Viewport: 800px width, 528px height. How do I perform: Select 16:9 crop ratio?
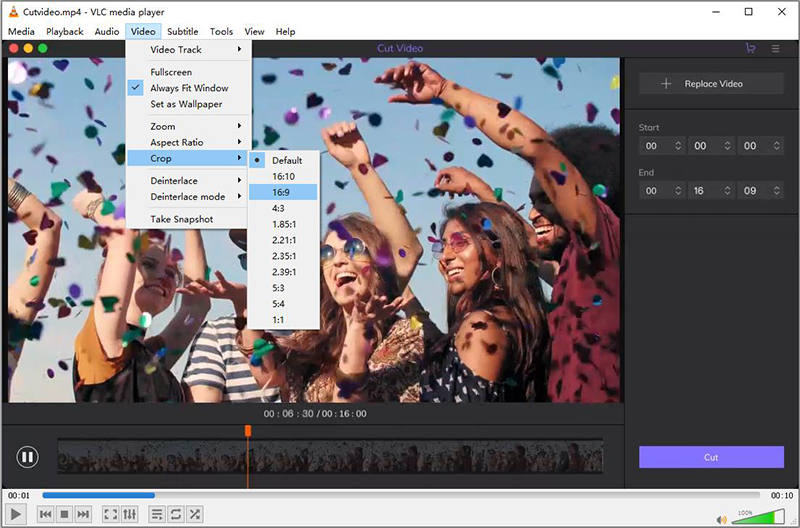tap(283, 192)
